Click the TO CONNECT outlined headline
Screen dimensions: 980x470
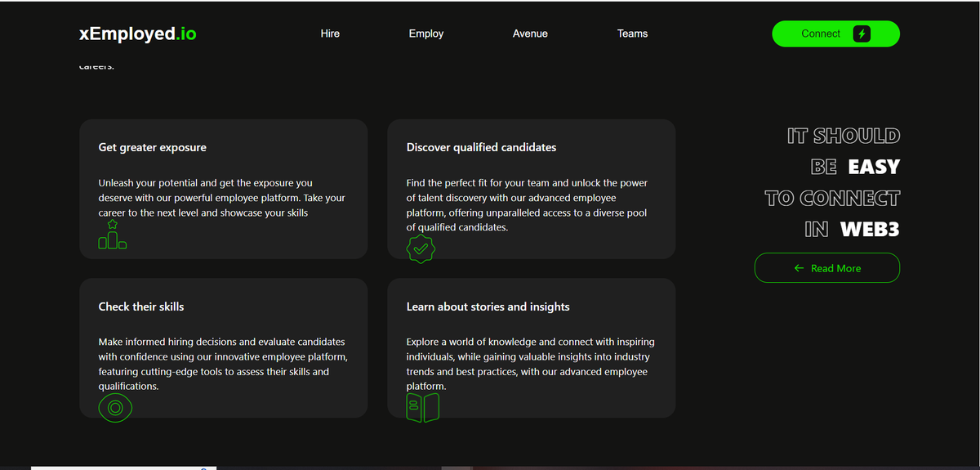coord(832,199)
